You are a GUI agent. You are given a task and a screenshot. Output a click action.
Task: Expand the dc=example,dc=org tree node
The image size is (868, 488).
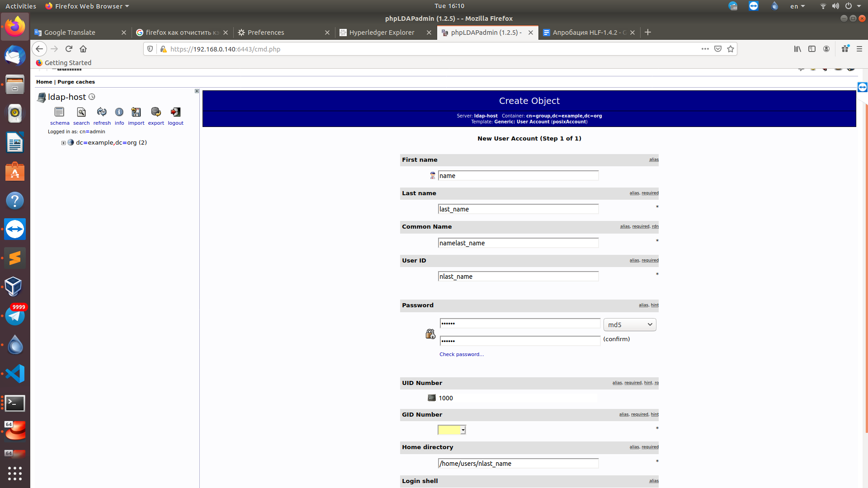(64, 143)
